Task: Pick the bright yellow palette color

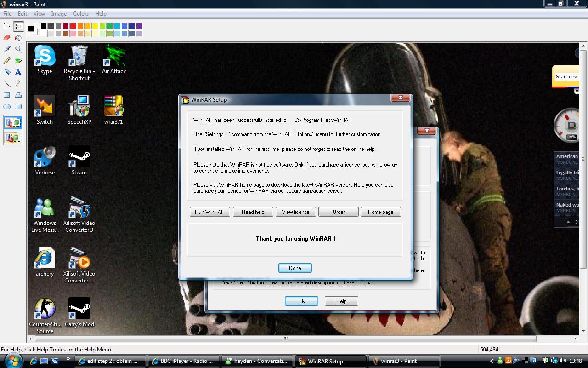Action: 95,26
